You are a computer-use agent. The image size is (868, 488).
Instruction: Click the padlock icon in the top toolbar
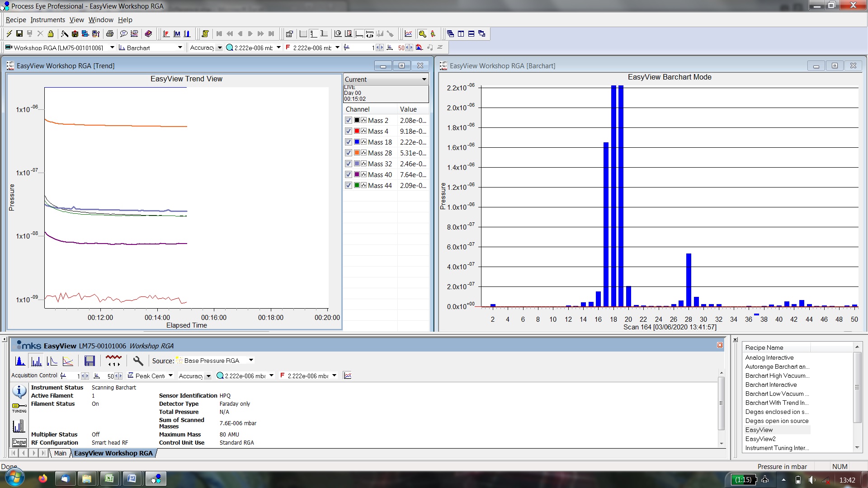pyautogui.click(x=51, y=34)
